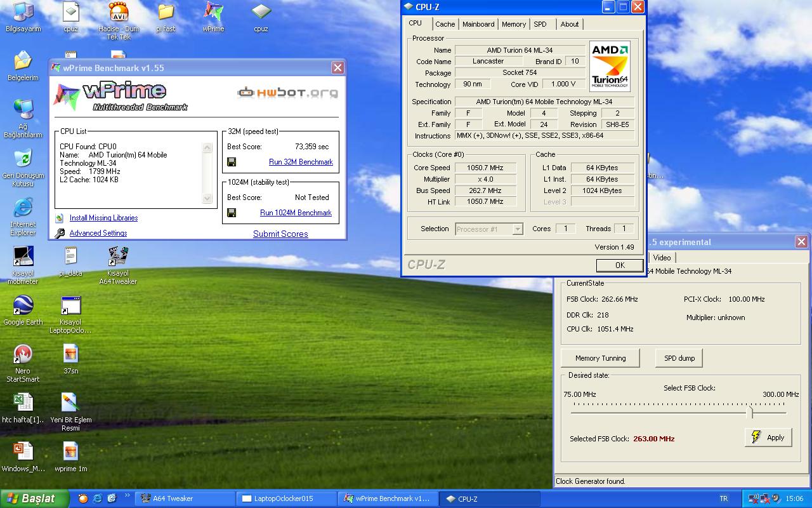
Task: Open the Başlat start menu
Action: pos(34,498)
